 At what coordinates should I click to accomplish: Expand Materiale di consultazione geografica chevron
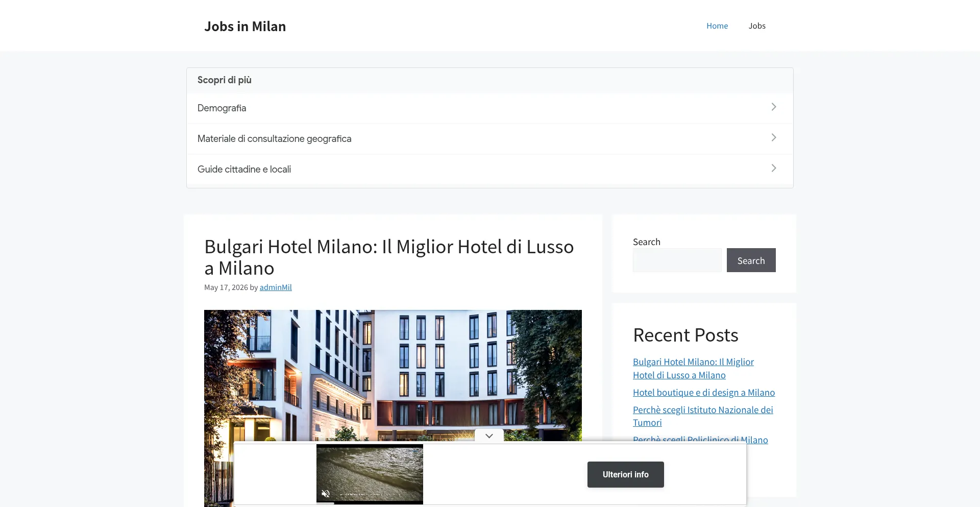(774, 137)
